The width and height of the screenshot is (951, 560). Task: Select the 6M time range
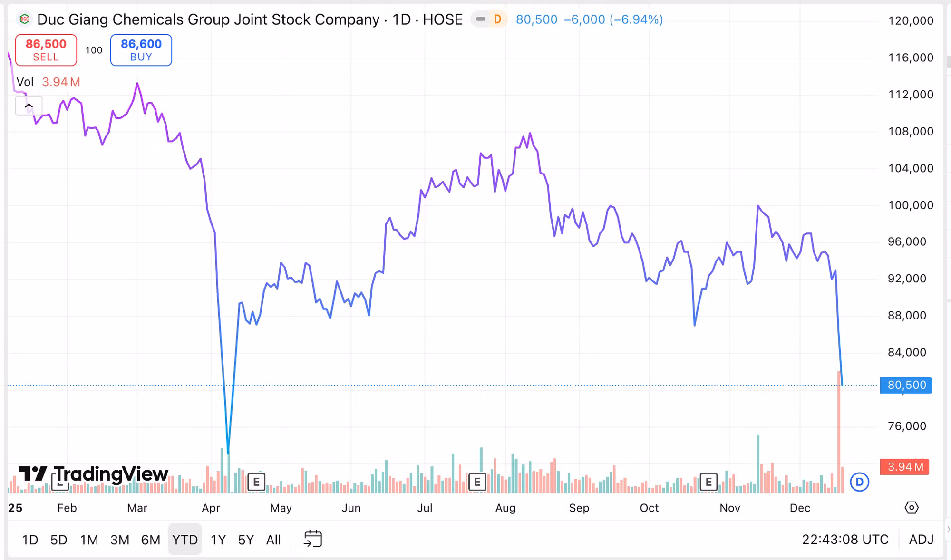[x=151, y=540]
